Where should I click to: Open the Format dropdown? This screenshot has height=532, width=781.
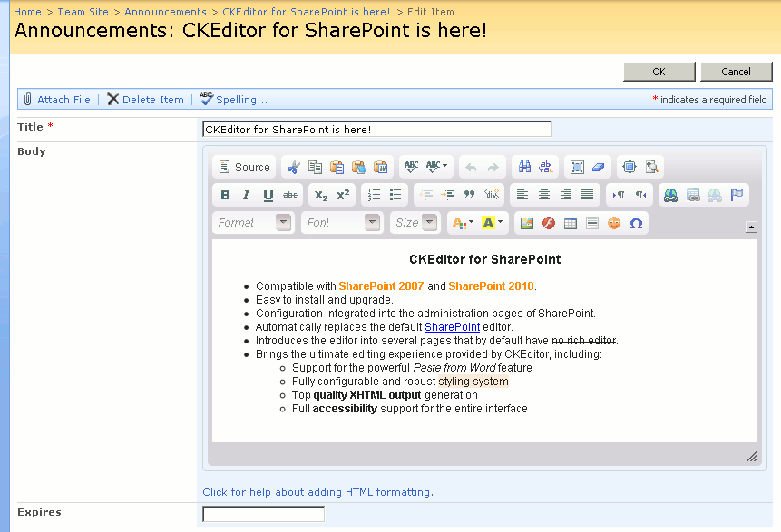click(254, 223)
